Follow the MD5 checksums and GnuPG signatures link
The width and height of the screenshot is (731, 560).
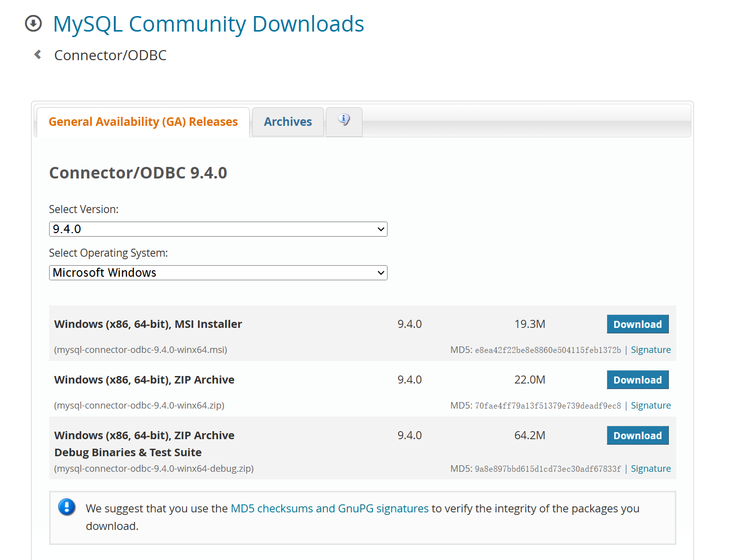point(329,508)
